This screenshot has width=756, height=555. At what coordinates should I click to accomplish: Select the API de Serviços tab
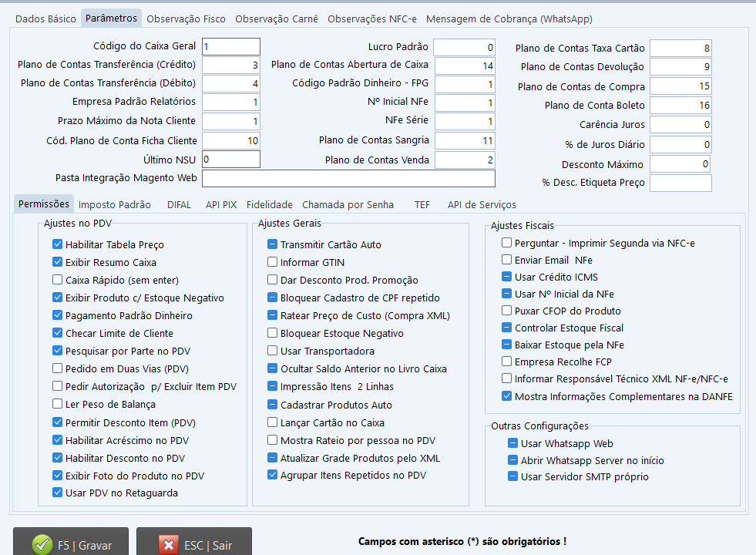tap(482, 204)
